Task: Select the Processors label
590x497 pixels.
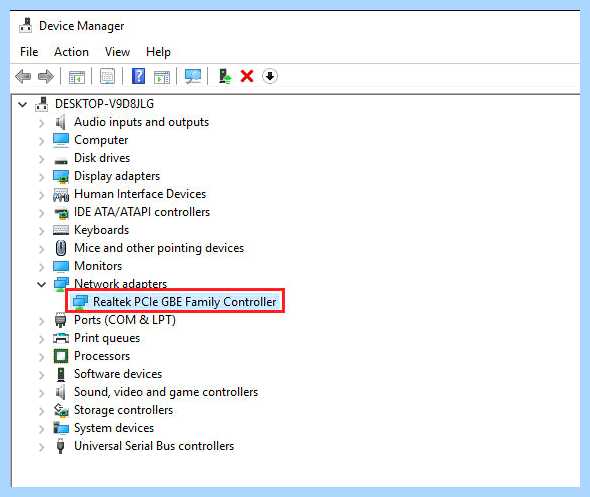Action: pos(102,356)
